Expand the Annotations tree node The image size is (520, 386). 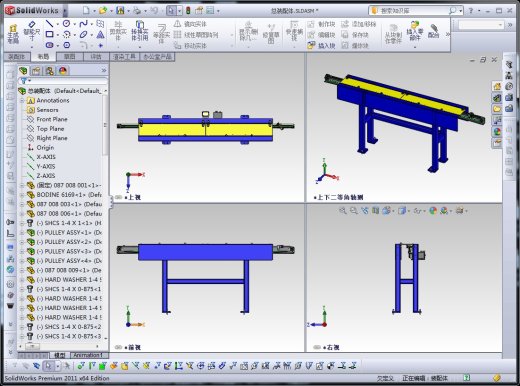click(22, 100)
